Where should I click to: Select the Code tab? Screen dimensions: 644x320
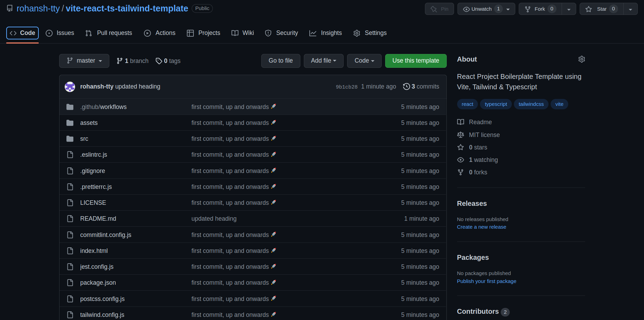(22, 33)
